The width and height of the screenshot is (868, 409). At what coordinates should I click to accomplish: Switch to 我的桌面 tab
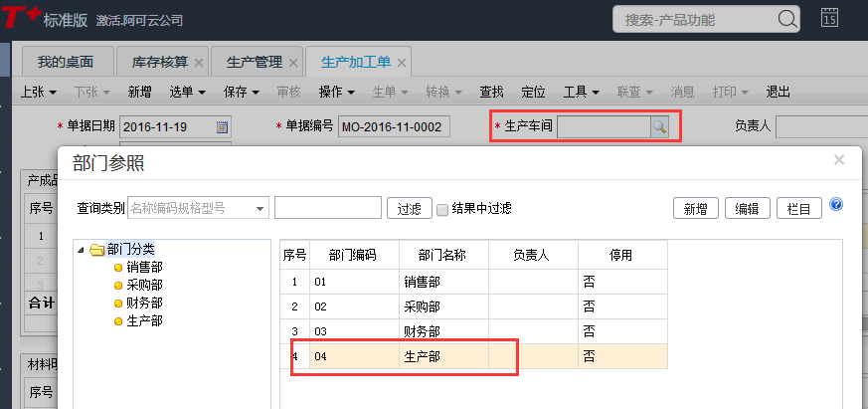click(x=66, y=62)
